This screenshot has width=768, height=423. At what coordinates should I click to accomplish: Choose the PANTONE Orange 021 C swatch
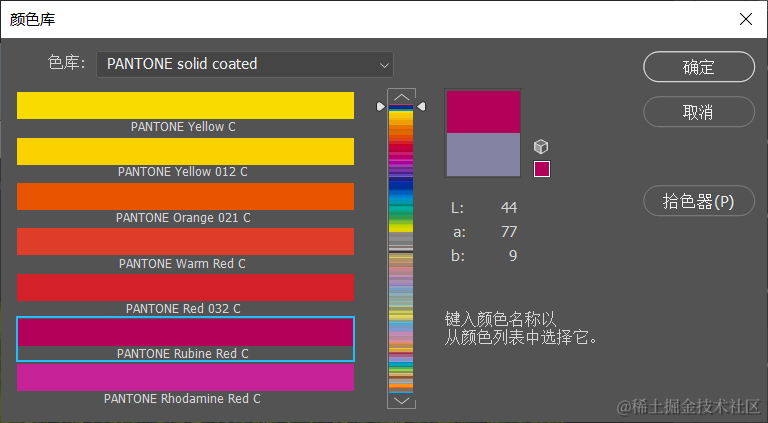pos(185,196)
